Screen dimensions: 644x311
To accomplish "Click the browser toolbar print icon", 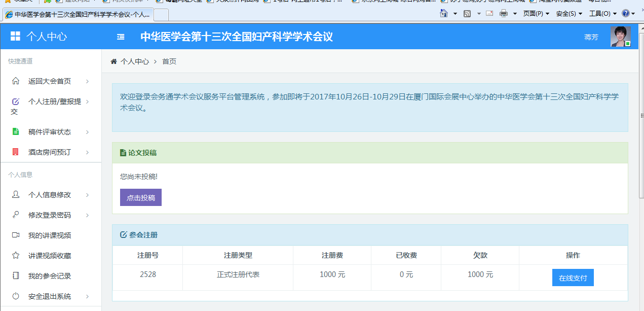I will pos(504,14).
